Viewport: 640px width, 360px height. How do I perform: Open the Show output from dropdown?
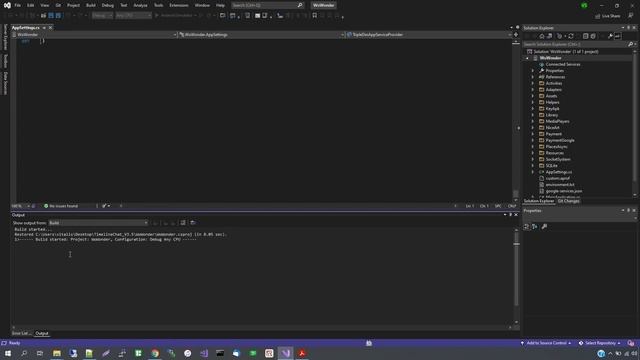(98, 223)
